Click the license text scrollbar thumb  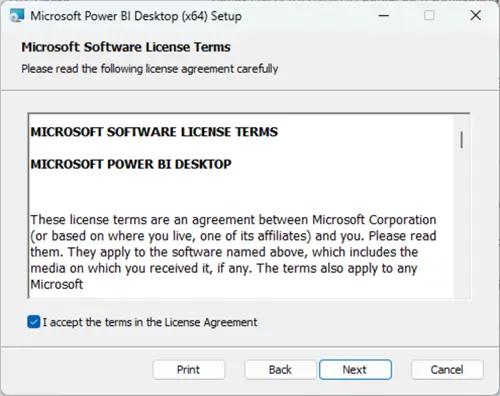pyautogui.click(x=462, y=140)
